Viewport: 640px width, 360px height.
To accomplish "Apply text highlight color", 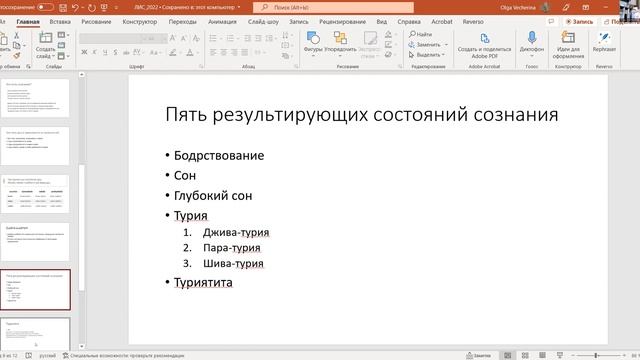I will 173,52.
